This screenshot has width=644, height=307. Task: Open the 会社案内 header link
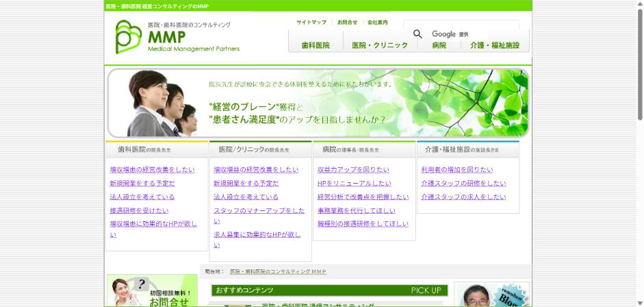coord(378,22)
